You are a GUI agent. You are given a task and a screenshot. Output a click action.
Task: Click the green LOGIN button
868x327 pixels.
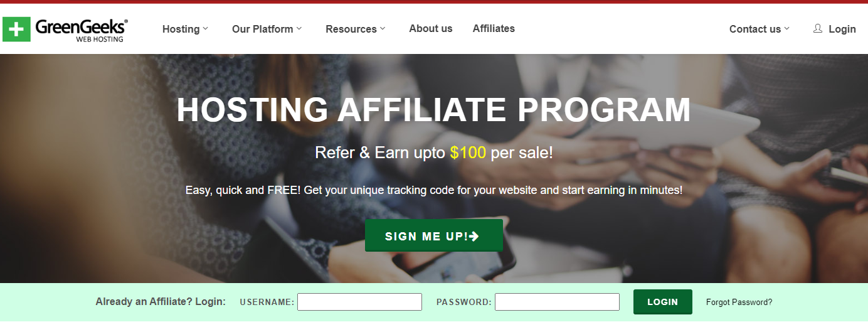(663, 302)
